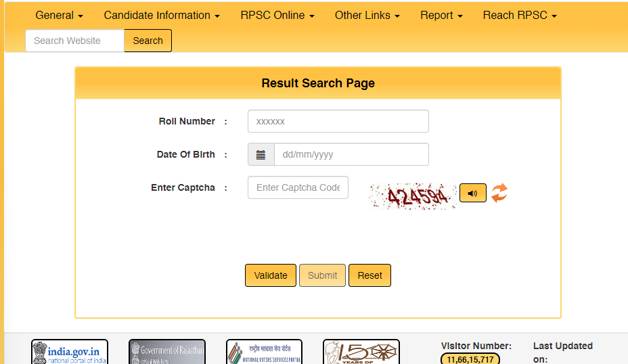This screenshot has height=364, width=628.
Task: Focus the Roll Number input field
Action: [338, 121]
